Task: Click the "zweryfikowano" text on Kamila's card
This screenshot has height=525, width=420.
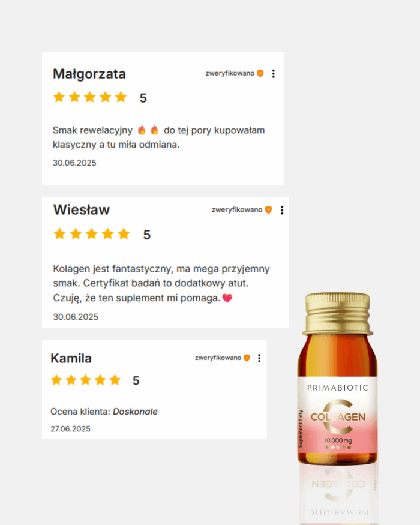Action: coord(218,358)
